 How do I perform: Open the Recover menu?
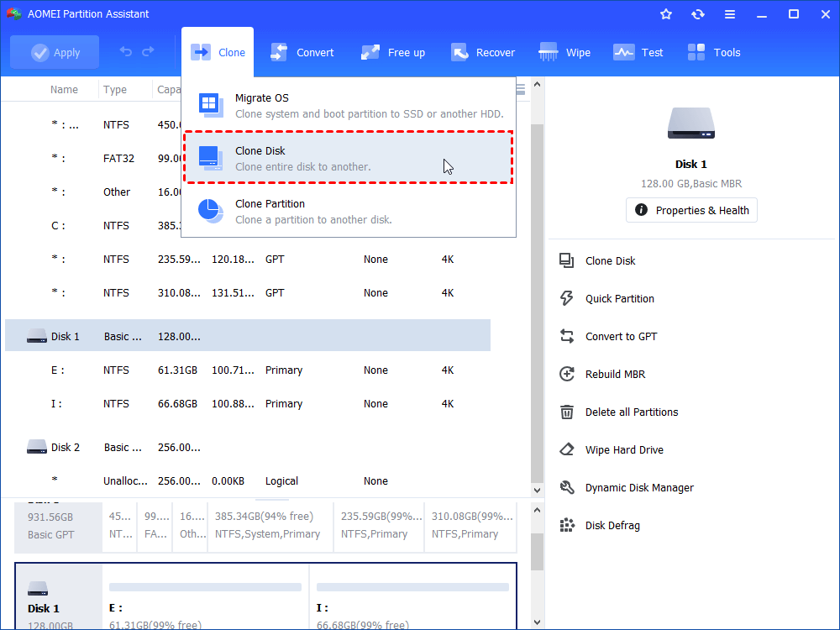482,52
